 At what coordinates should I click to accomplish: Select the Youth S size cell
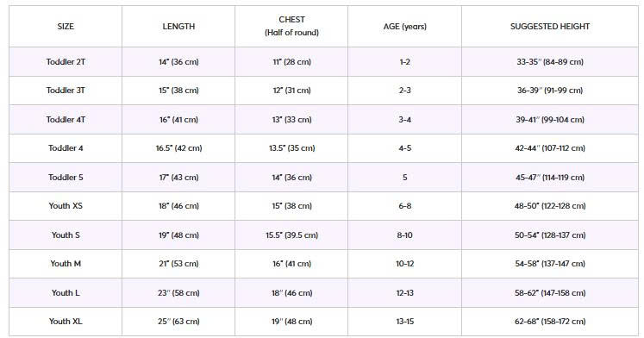pyautogui.click(x=66, y=235)
